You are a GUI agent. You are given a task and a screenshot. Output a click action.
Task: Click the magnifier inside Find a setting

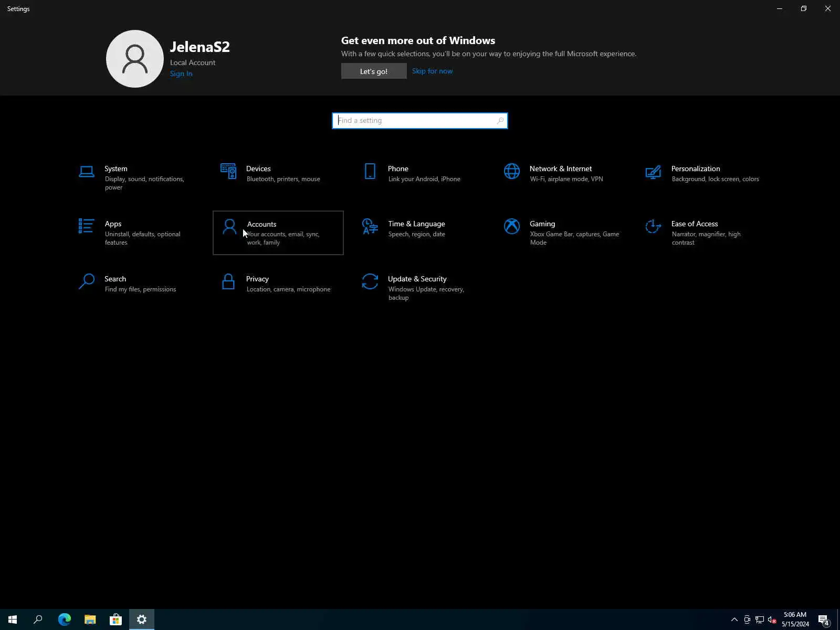[x=500, y=121]
